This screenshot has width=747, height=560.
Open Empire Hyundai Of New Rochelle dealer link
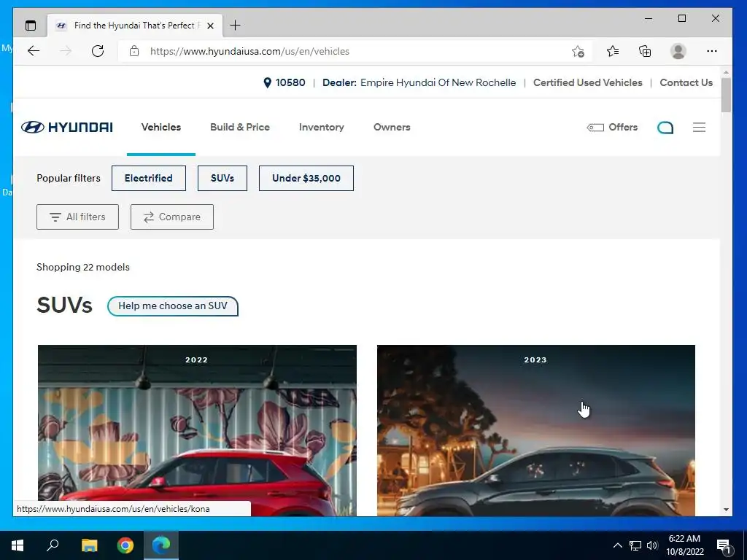point(438,82)
